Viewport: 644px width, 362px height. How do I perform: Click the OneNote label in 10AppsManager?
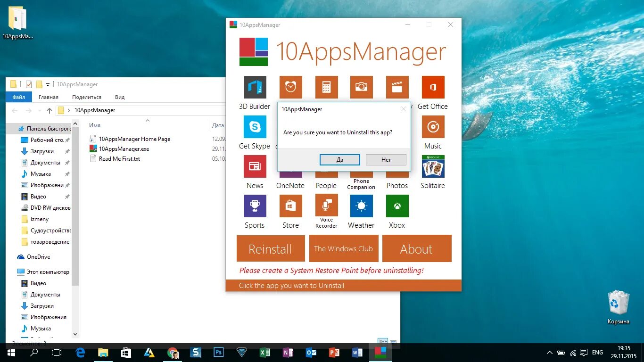290,186
